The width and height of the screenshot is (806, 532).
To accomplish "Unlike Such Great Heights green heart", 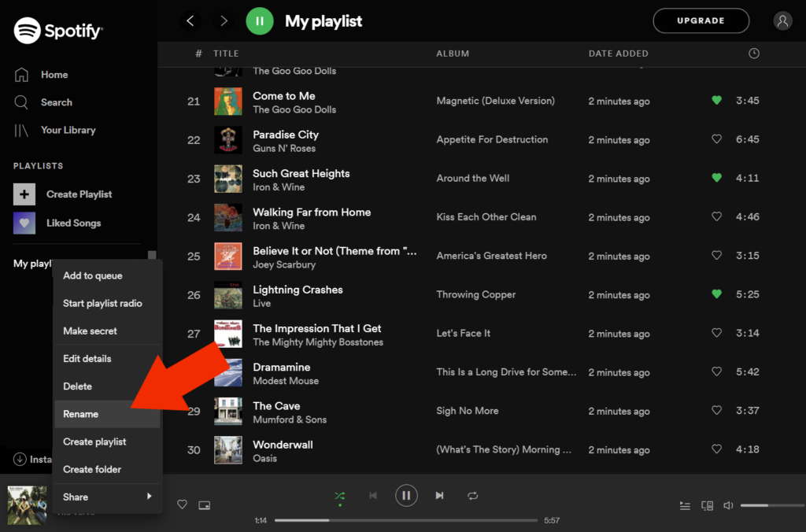I will point(716,178).
